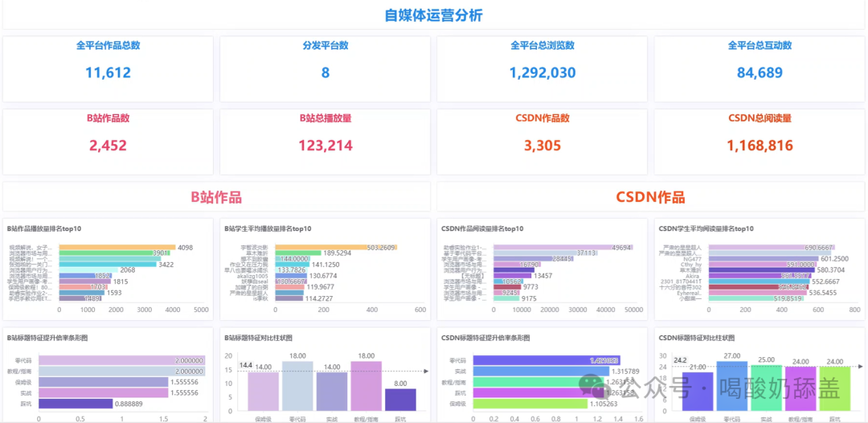Screen dimensions: 868x423
Task: Click the orange bar labeled 4098
Action: click(117, 248)
